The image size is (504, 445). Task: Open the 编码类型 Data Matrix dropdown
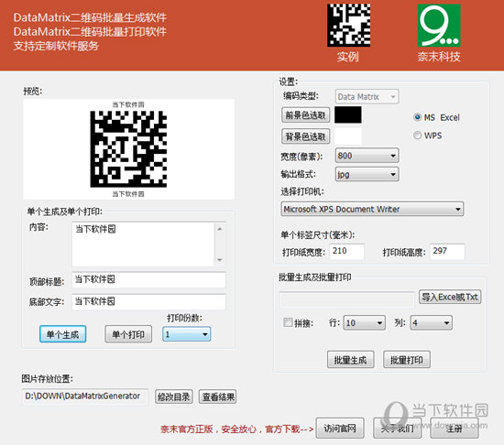[x=367, y=97]
